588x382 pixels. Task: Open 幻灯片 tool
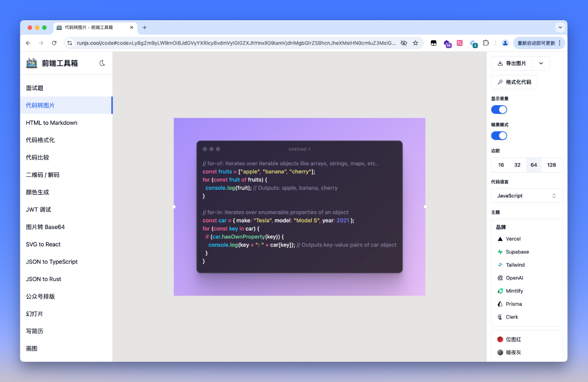click(66, 314)
